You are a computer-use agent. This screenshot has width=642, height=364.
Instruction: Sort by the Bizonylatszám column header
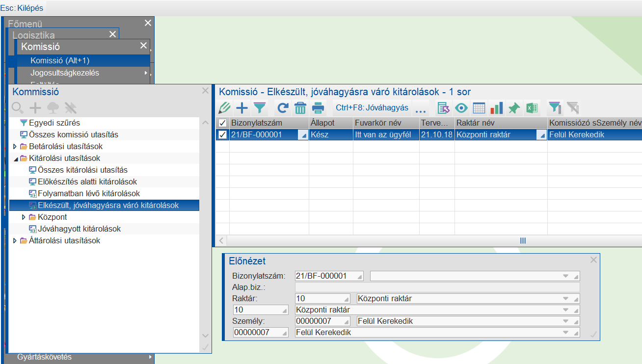coord(269,123)
